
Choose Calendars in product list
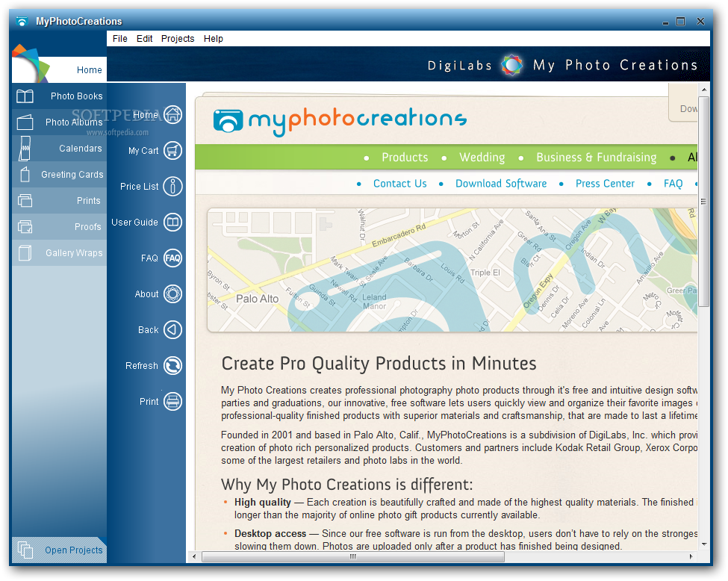click(x=60, y=148)
